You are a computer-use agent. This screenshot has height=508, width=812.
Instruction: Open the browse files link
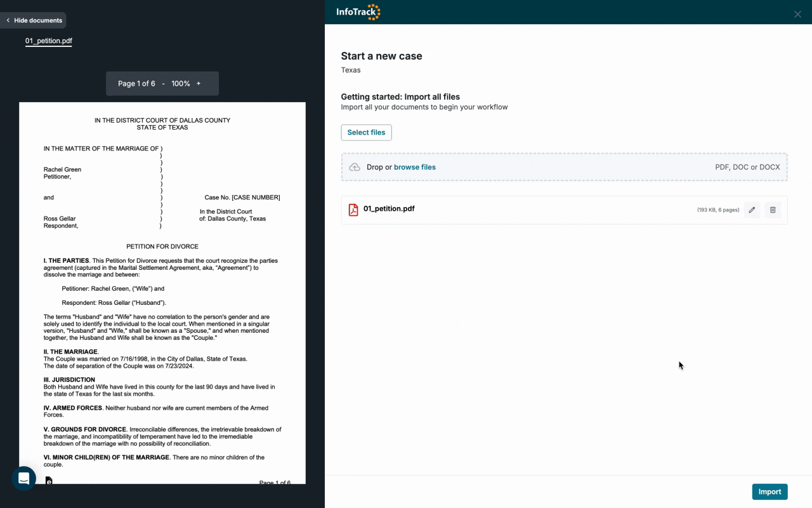(x=414, y=167)
